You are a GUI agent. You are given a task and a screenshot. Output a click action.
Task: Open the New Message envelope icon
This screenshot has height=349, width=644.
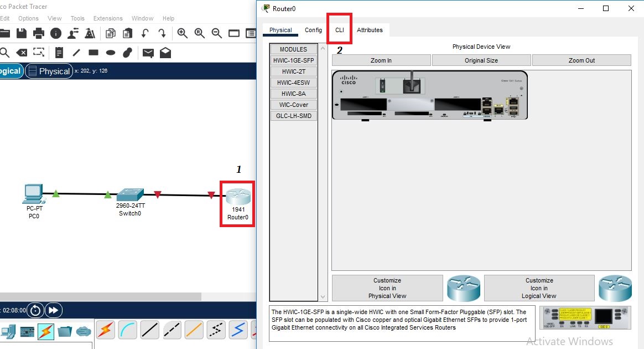coord(147,53)
